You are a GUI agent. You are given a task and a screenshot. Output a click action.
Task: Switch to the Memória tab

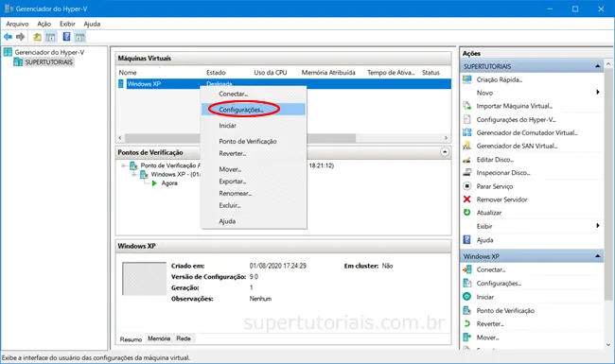pos(159,338)
